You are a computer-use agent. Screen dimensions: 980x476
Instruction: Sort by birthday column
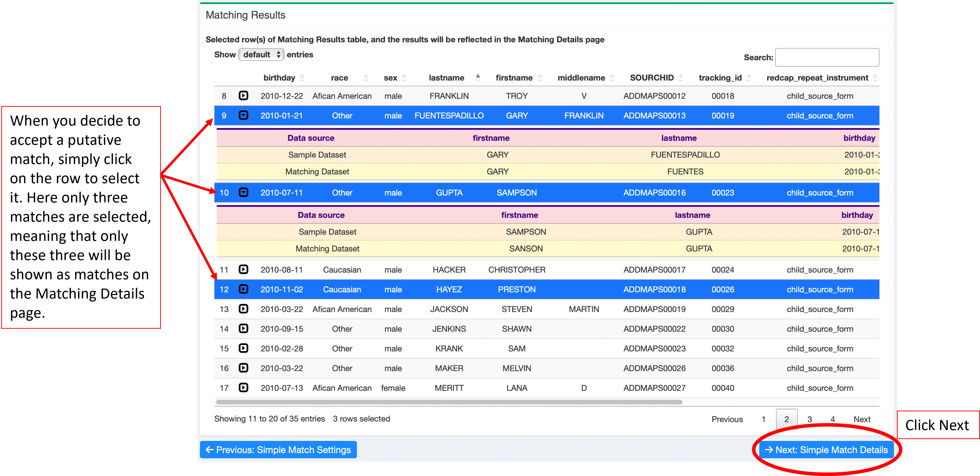[x=283, y=78]
